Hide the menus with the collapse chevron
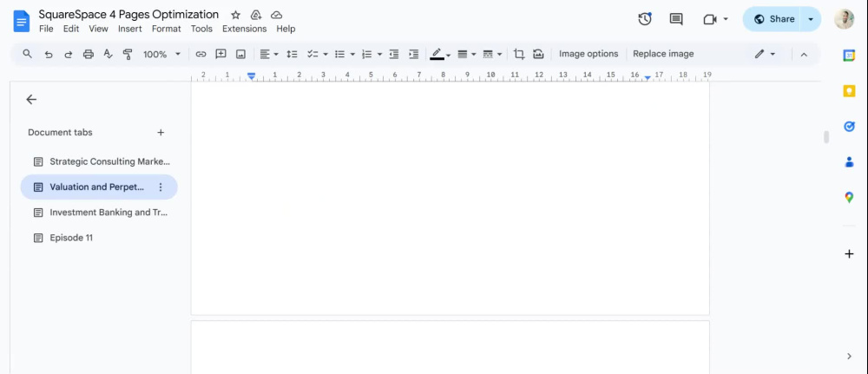Viewport: 868px width, 374px height. pos(805,54)
